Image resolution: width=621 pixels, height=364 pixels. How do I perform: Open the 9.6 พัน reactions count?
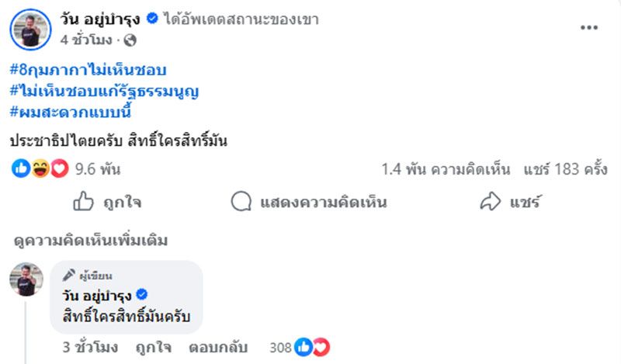tap(91, 168)
